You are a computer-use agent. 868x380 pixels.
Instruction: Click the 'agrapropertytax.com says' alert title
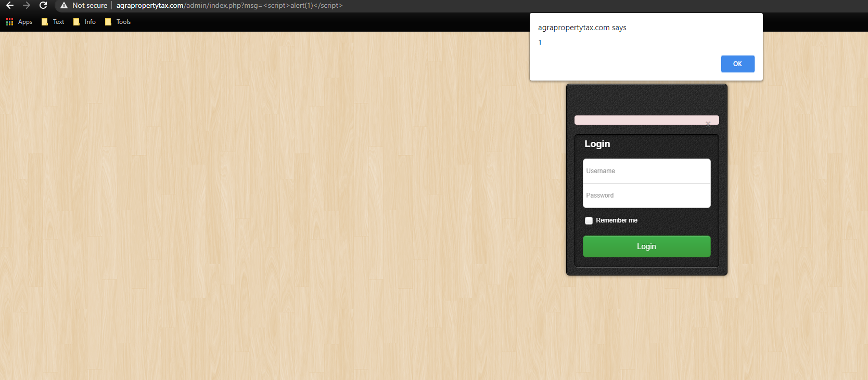[x=582, y=28]
